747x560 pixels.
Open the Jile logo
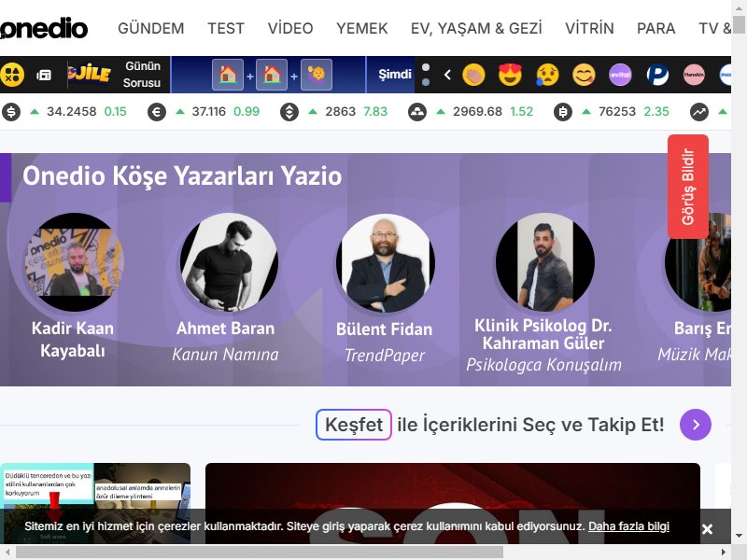coord(89,75)
